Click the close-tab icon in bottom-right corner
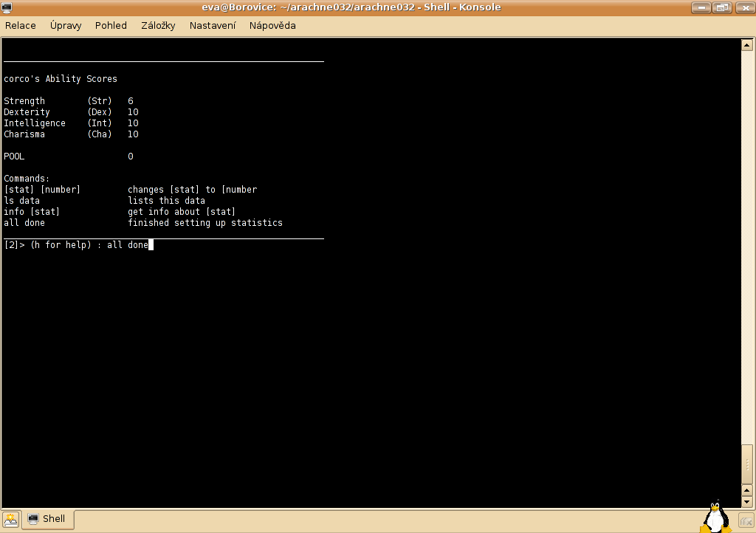 point(746,519)
